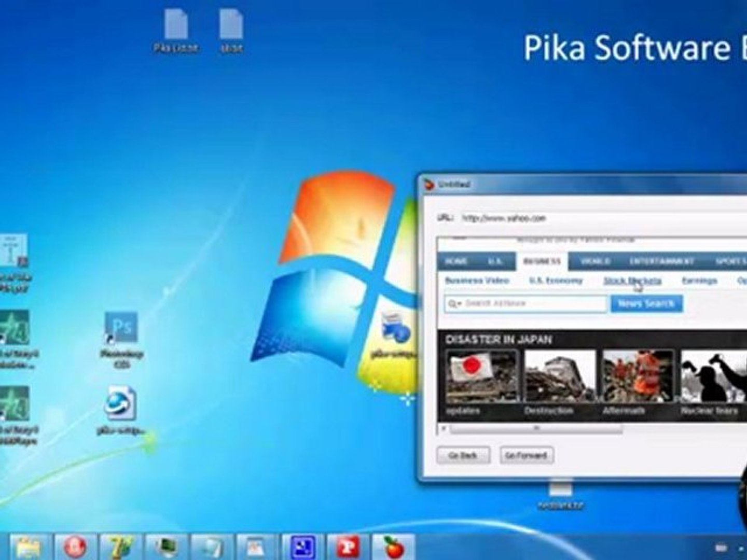This screenshot has height=560, width=747.
Task: Click the system tray icon in the taskbar
Action: pyautogui.click(x=722, y=548)
